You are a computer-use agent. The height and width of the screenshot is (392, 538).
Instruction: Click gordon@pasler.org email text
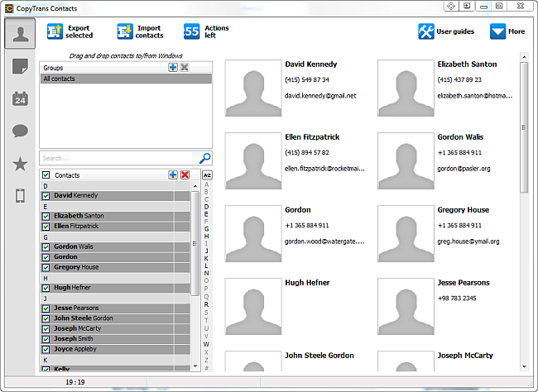(464, 169)
